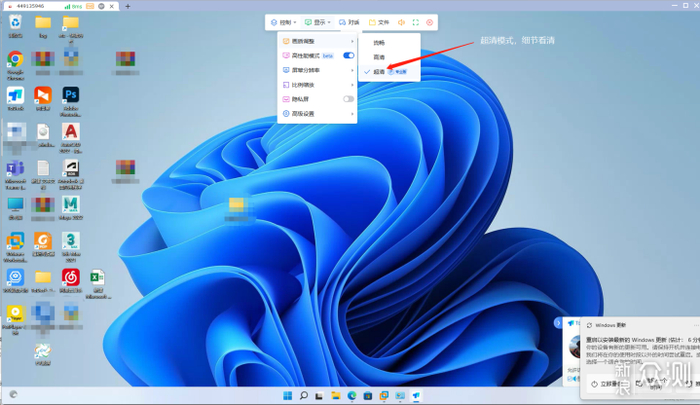Select the checked 超清 quality option
700x405 pixels.
pyautogui.click(x=379, y=72)
